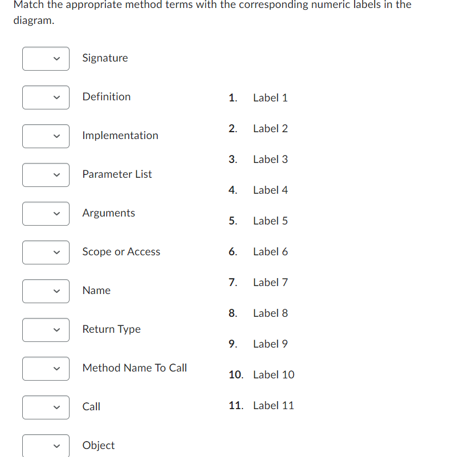
Task: Open the Name matching dropdown
Action: [46, 291]
